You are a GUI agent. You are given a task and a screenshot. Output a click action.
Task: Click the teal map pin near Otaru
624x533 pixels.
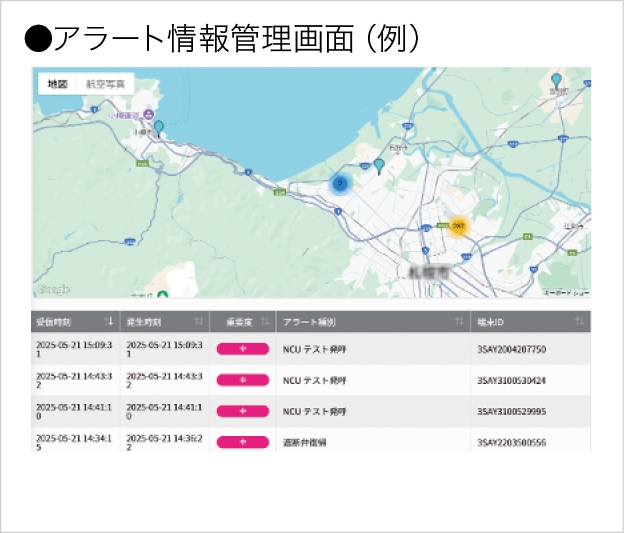(158, 128)
